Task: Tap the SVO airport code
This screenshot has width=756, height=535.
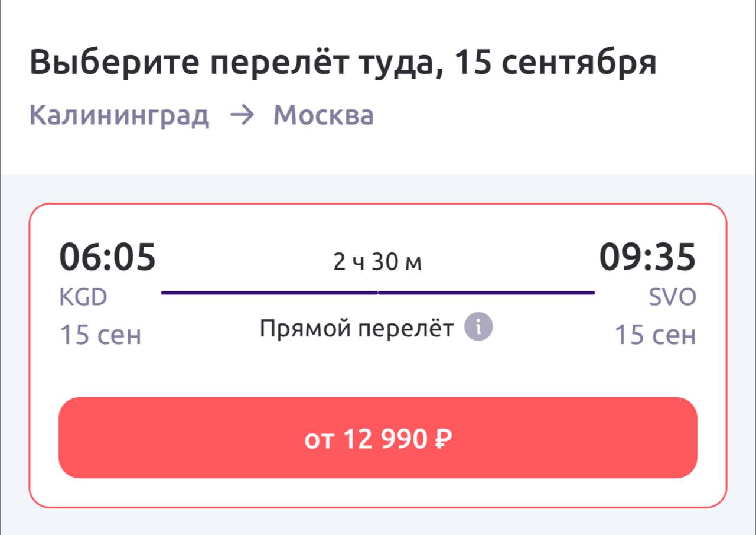Action: coord(673,298)
